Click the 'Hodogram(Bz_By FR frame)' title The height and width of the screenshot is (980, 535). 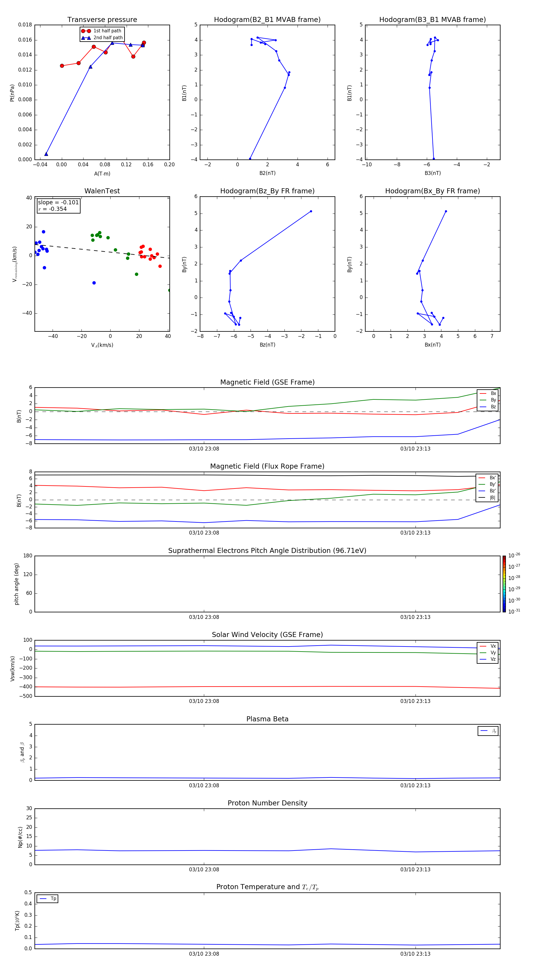coord(267,191)
